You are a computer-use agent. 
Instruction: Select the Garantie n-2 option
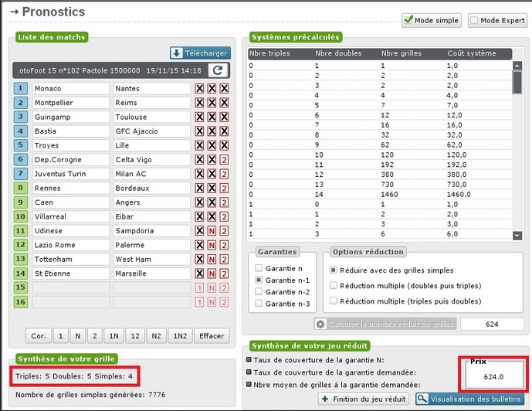tap(259, 292)
